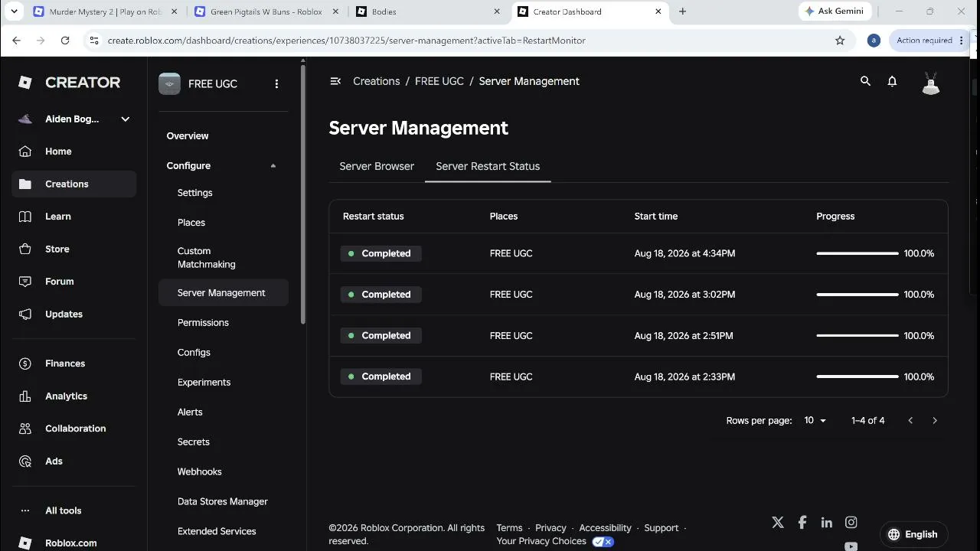Click the Creations breadcrumb link
This screenshot has width=980, height=551.
pyautogui.click(x=376, y=81)
